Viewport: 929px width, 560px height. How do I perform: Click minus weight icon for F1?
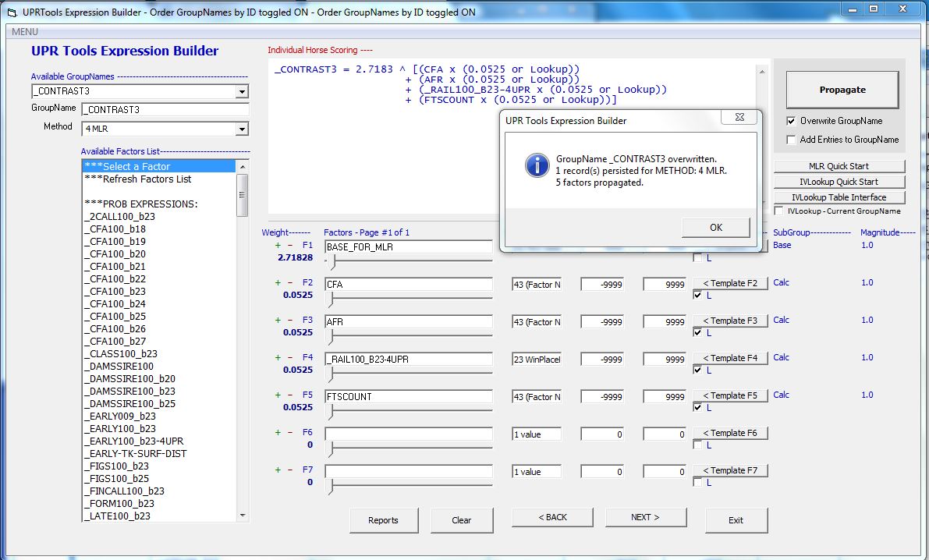coord(289,246)
